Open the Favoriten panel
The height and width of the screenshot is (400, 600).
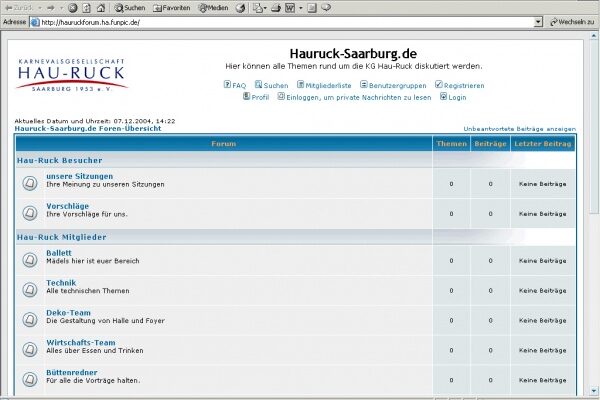point(171,8)
